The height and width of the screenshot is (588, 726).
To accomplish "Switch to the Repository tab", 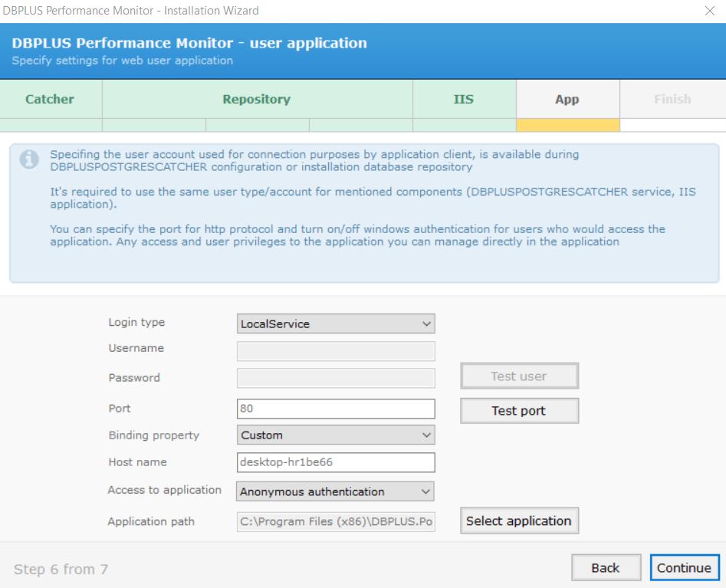I will pyautogui.click(x=257, y=99).
